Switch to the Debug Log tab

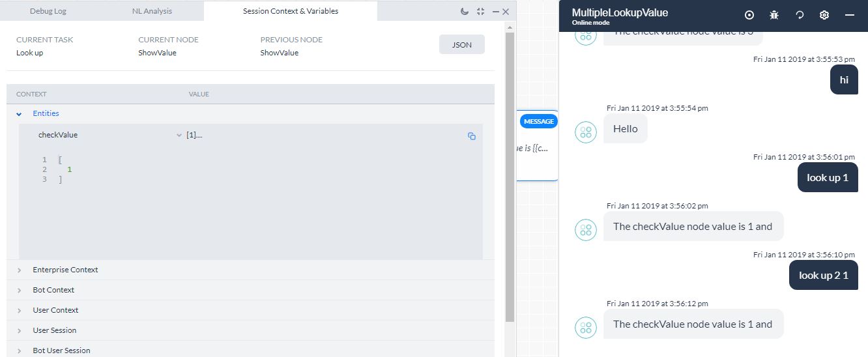click(48, 11)
